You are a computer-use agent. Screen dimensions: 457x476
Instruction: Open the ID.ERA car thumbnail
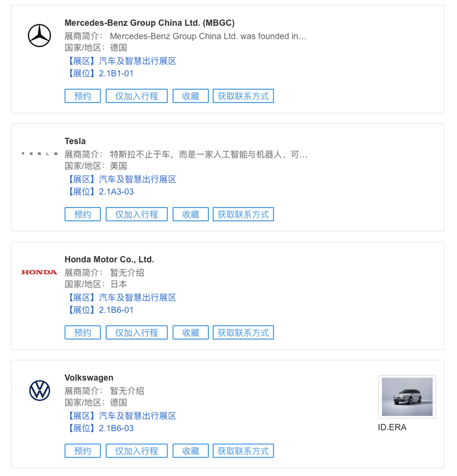[x=407, y=396]
